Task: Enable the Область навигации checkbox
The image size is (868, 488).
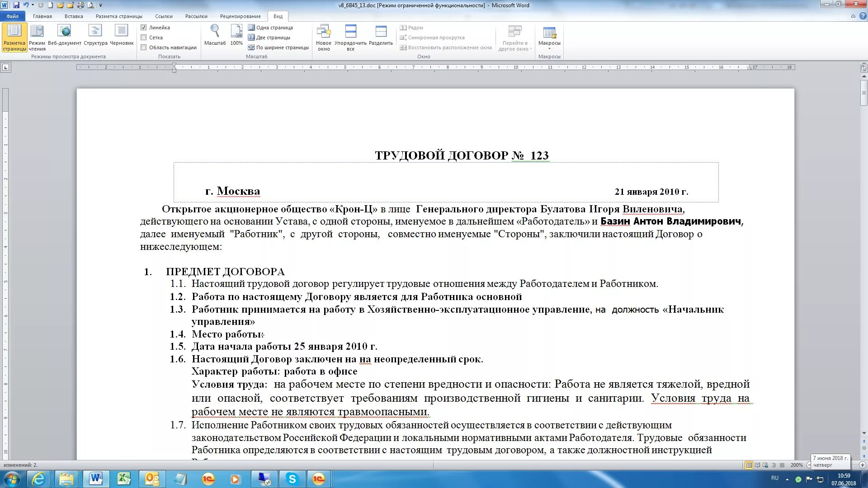Action: 143,47
